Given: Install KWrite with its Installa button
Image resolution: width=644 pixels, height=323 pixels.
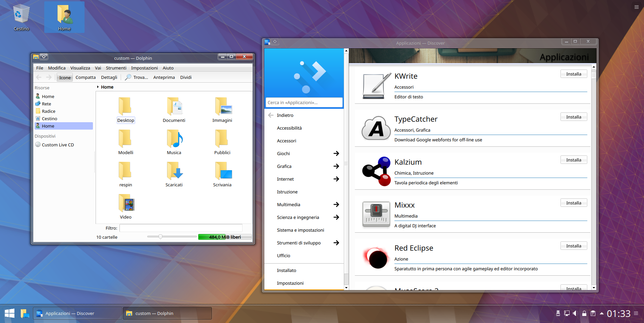Looking at the screenshot, I should [x=574, y=74].
